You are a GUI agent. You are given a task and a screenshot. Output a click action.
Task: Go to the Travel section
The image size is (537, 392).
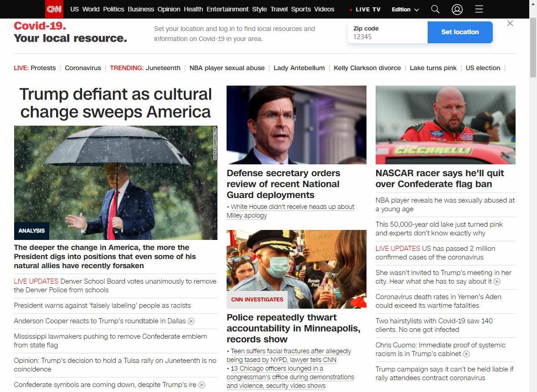click(x=279, y=9)
